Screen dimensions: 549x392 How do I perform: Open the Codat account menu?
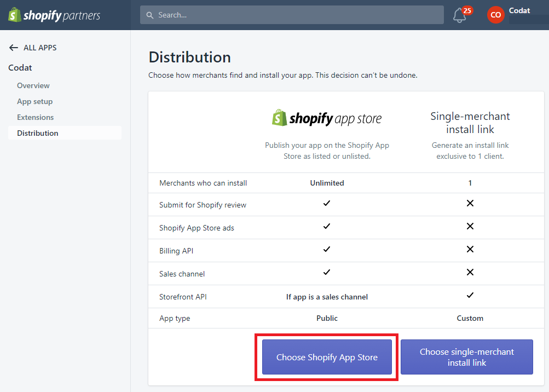pos(519,11)
